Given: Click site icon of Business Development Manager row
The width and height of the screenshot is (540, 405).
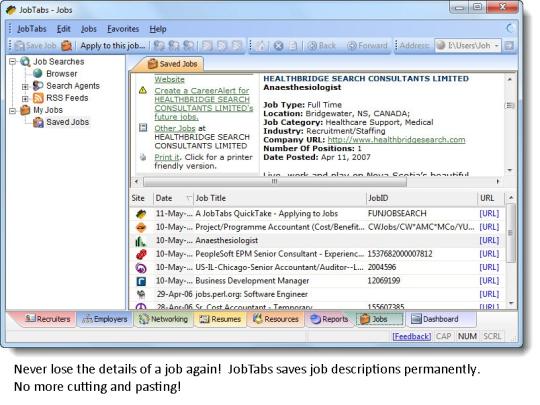Looking at the screenshot, I should click(141, 281).
